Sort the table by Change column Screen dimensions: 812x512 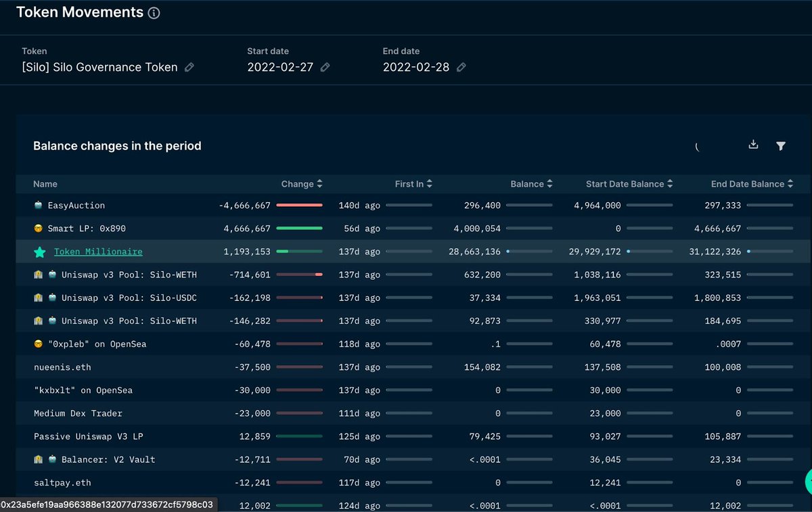coord(302,184)
